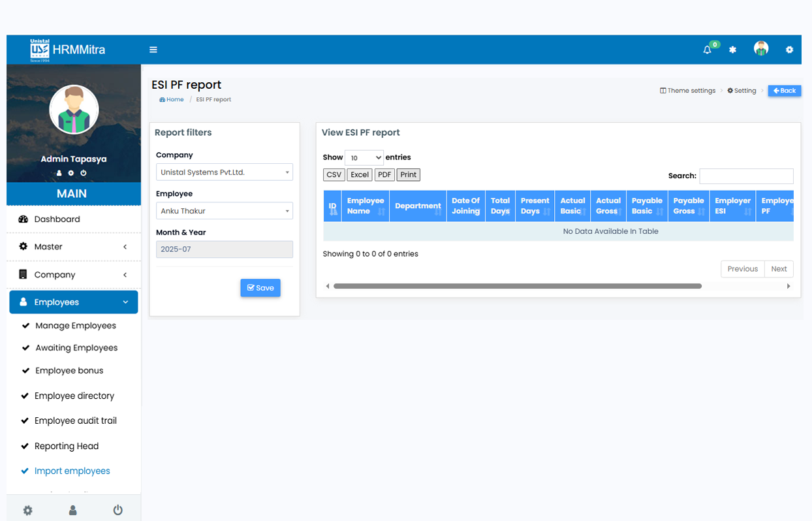Image resolution: width=812 pixels, height=521 pixels.
Task: Click the user avatar in top bar
Action: 760,49
